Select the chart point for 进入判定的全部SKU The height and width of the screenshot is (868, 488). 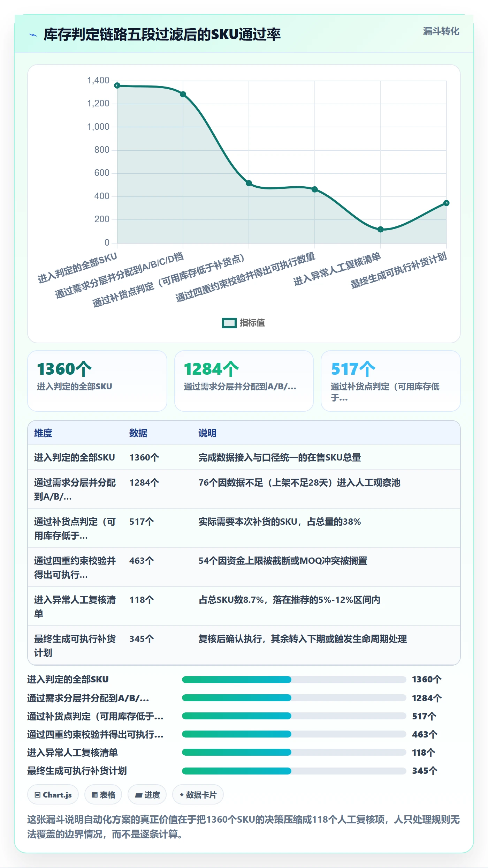point(117,85)
